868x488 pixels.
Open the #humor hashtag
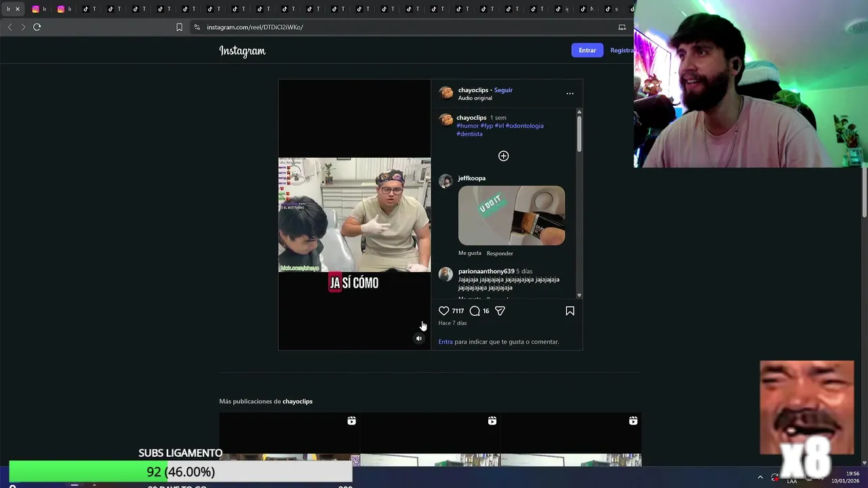pos(467,125)
